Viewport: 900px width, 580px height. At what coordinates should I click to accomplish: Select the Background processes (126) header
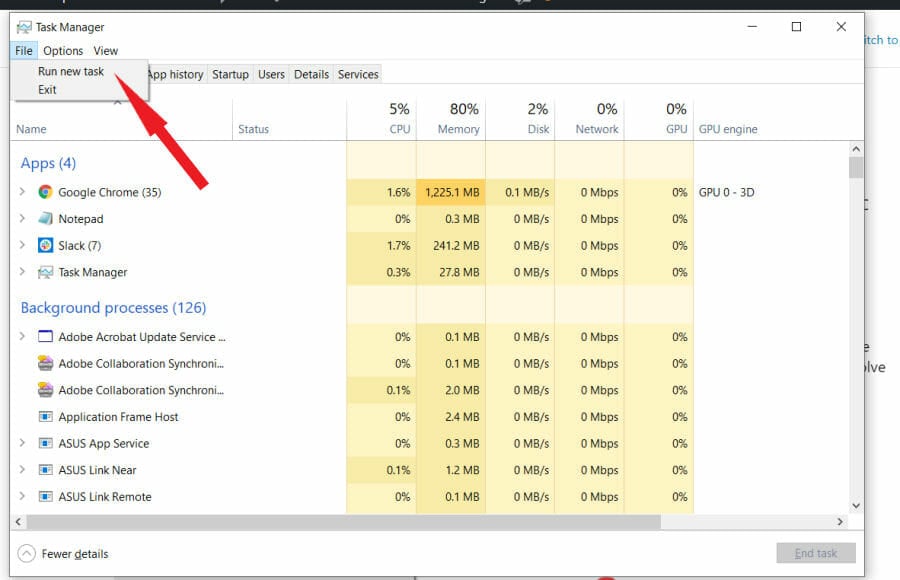click(113, 308)
